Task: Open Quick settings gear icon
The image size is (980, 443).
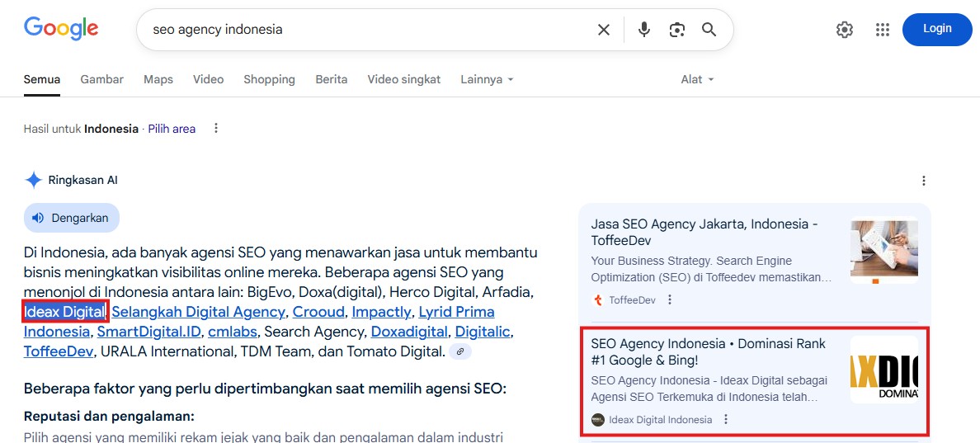Action: coord(845,30)
